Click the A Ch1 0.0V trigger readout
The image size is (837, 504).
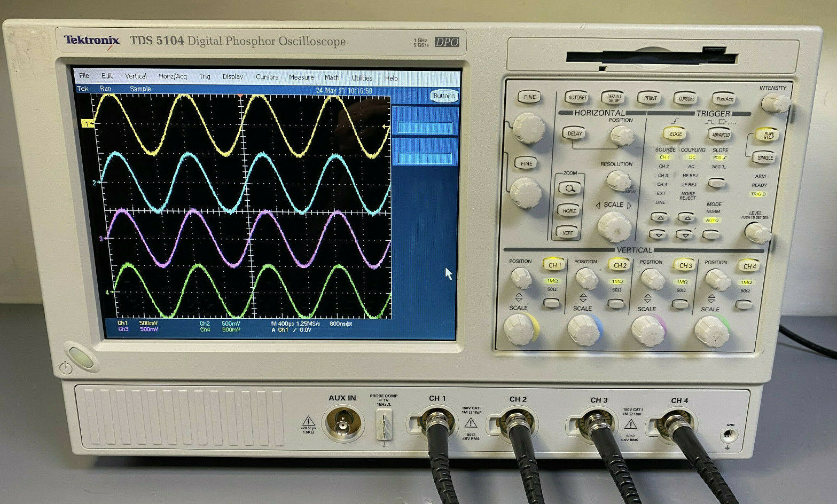pos(291,330)
